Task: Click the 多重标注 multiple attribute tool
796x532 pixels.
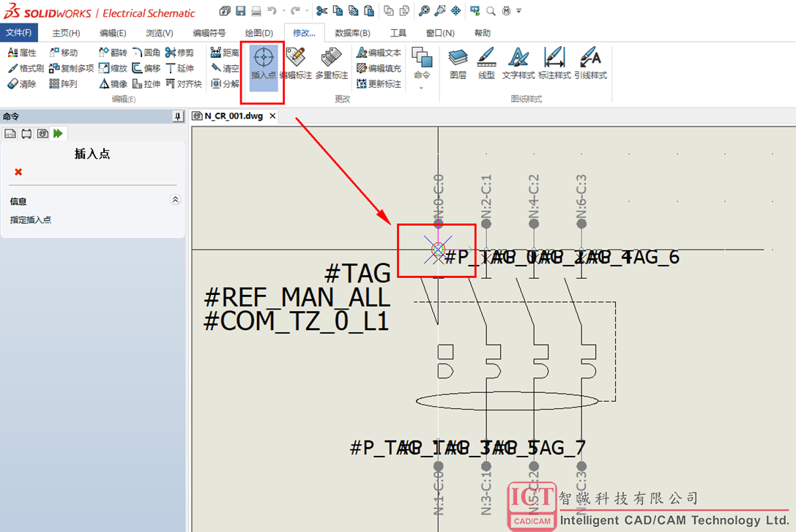Action: coord(332,64)
